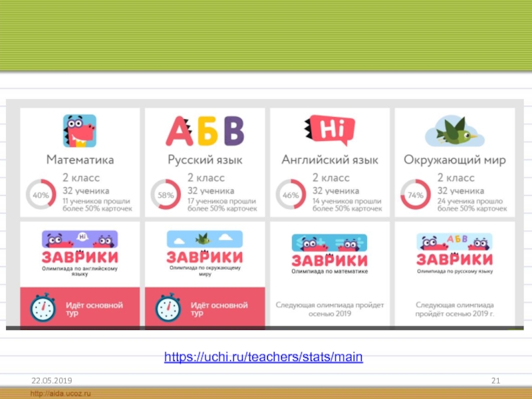This screenshot has height=399, width=532.
Task: Click the 46% progress ring for Английский язык
Action: (x=291, y=195)
